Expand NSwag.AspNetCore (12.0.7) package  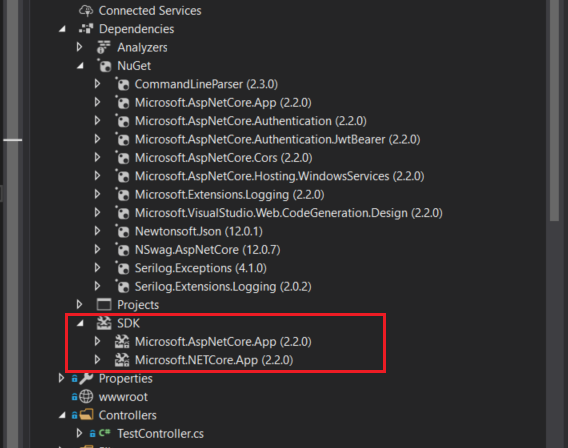point(97,249)
